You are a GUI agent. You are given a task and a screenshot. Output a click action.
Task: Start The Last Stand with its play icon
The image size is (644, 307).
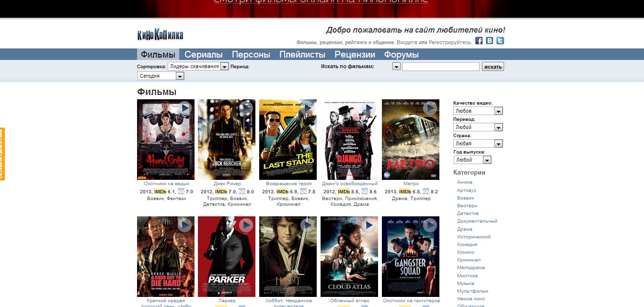point(307,108)
